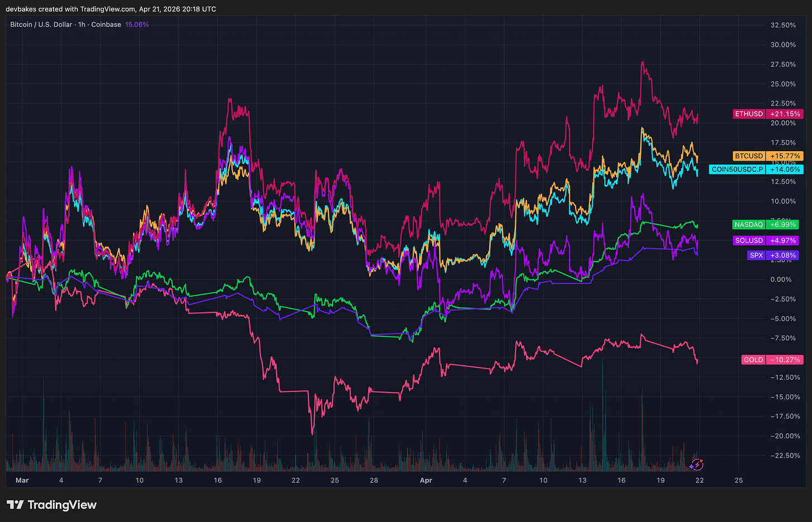Select the COIN50USDC.P series label

tap(737, 170)
